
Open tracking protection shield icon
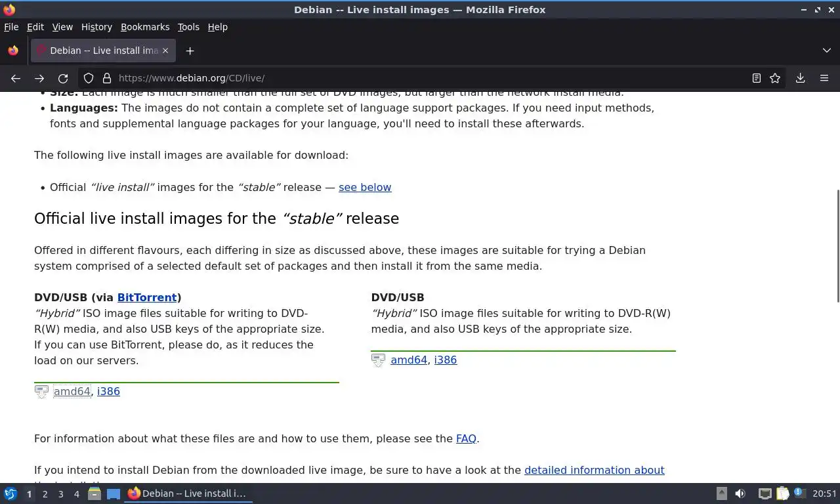[x=89, y=78]
